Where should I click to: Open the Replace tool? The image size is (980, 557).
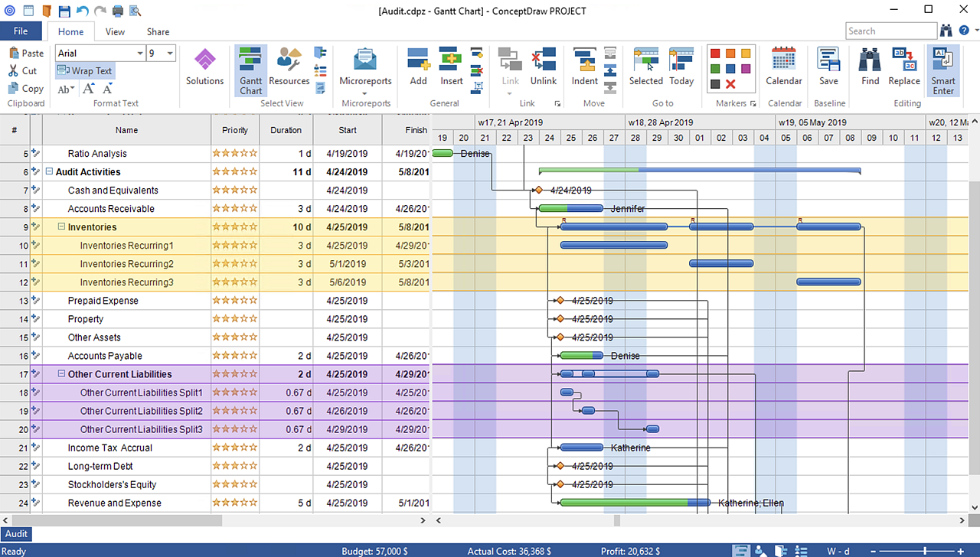coord(904,67)
